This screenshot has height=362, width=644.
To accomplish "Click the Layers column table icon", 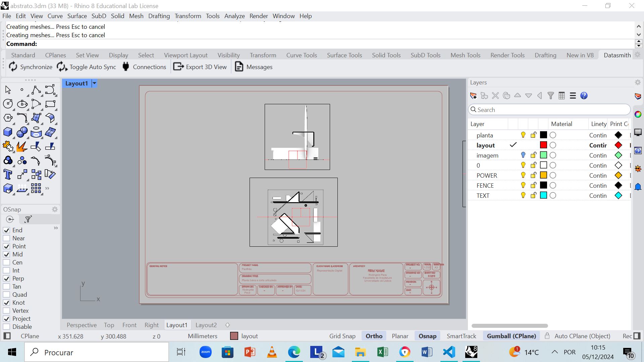I will click(562, 96).
